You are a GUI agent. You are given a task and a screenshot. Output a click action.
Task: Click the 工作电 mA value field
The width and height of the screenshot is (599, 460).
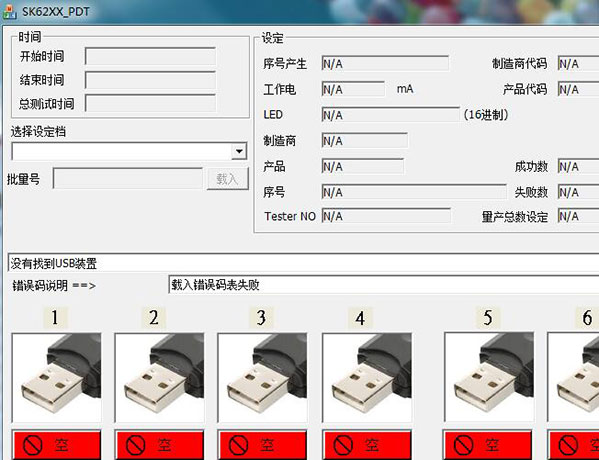(353, 89)
